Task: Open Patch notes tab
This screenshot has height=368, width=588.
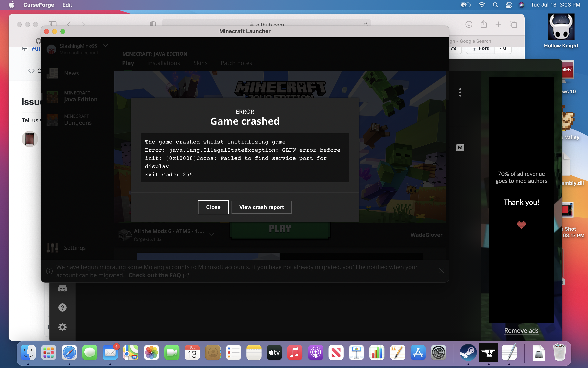Action: pyautogui.click(x=236, y=63)
